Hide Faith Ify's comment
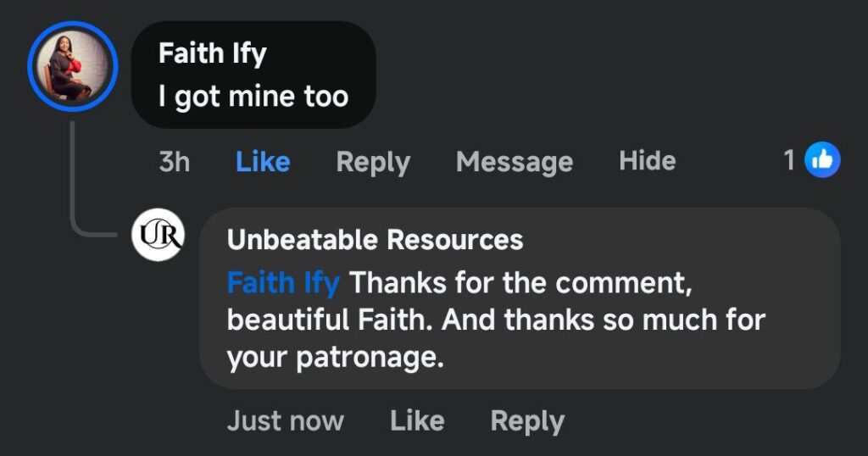Screen dimensions: 868x456 pyautogui.click(x=647, y=160)
